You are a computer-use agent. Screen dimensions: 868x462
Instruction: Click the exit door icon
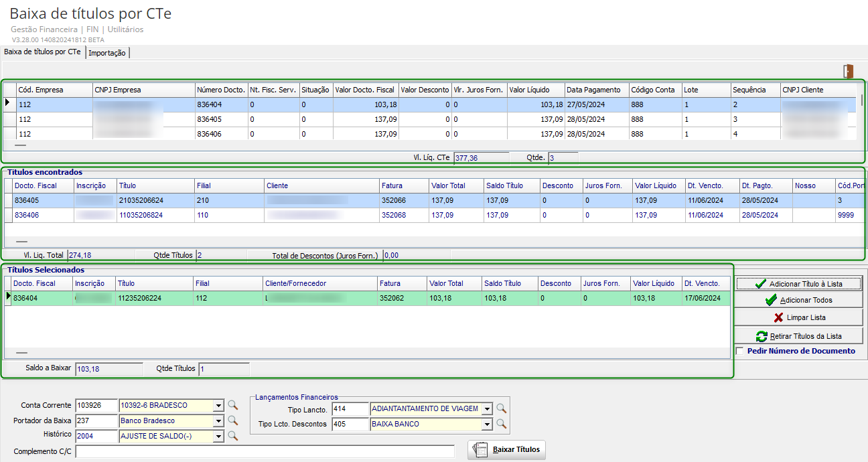[x=849, y=72]
